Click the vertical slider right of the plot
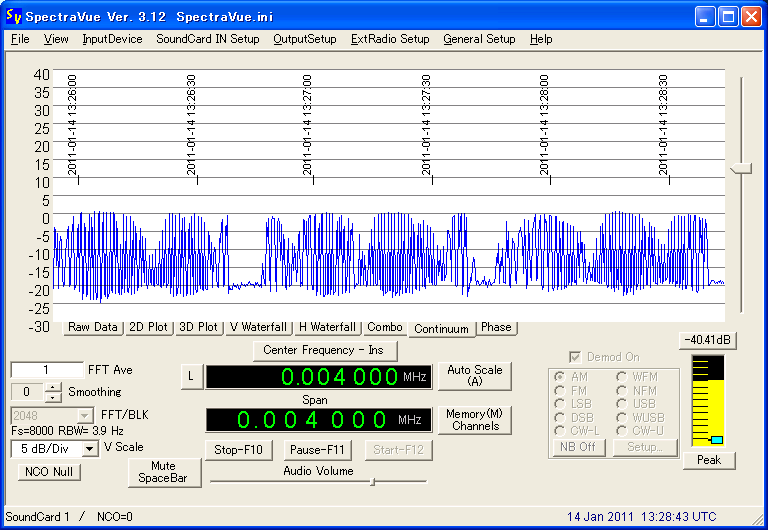 click(741, 169)
